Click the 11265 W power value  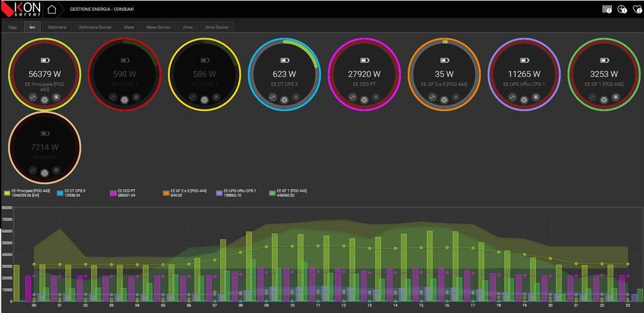(524, 75)
